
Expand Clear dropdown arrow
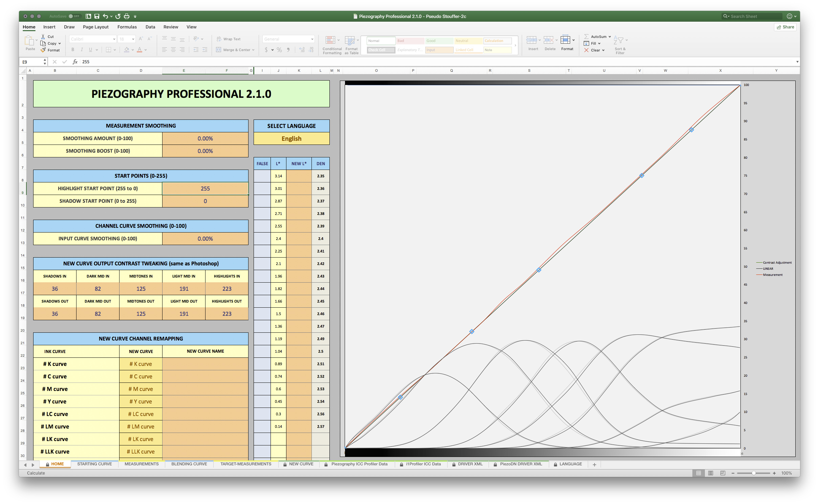click(603, 50)
